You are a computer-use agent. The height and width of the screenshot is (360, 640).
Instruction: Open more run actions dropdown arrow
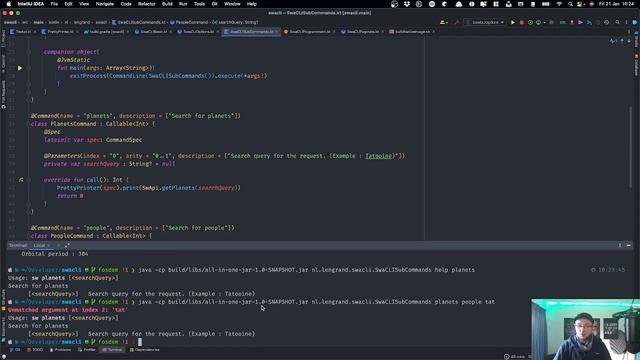click(544, 22)
